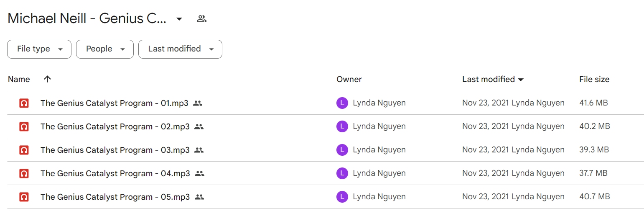
Task: Sort files by the Name column header
Action: [x=19, y=79]
